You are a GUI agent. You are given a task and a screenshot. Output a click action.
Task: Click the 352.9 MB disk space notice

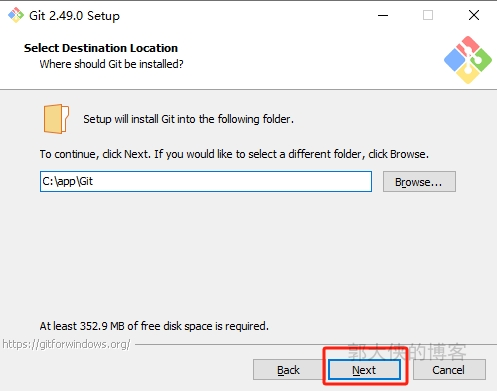point(154,326)
